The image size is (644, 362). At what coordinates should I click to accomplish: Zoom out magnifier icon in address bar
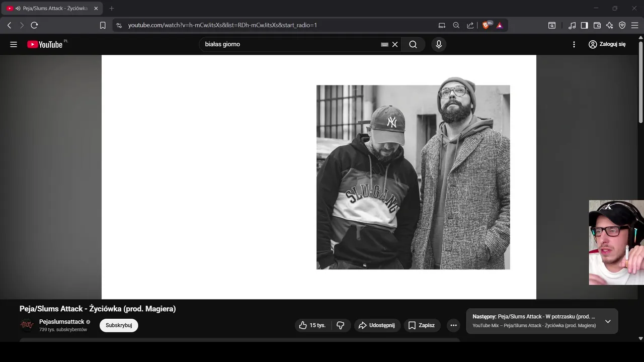(456, 25)
